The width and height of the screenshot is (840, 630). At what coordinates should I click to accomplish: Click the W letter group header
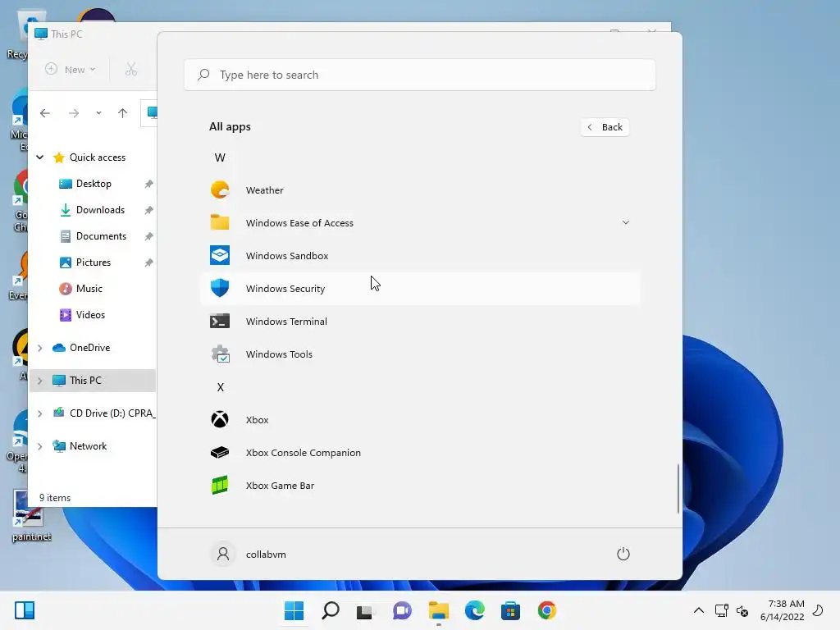pyautogui.click(x=220, y=157)
